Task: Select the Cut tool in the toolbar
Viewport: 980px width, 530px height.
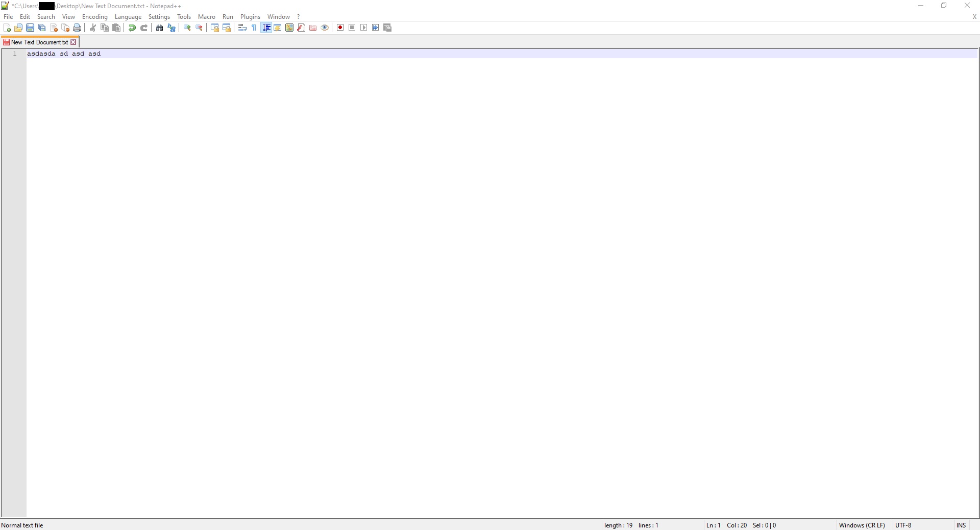Action: (92, 28)
